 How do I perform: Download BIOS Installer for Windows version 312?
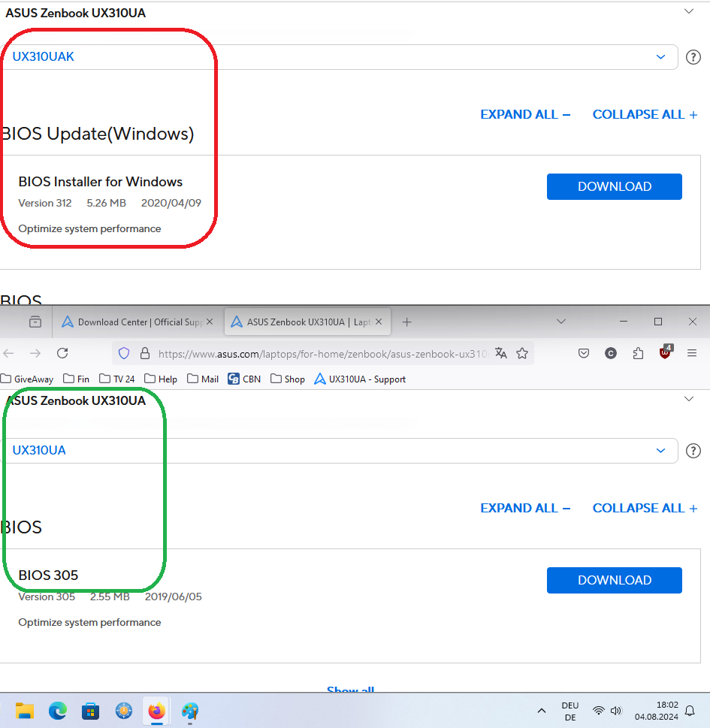(615, 186)
